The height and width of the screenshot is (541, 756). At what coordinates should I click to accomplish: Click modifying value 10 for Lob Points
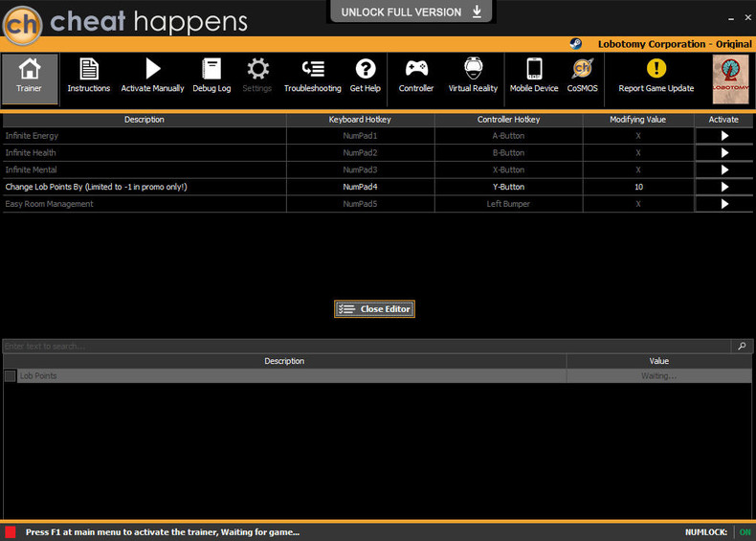coord(638,187)
